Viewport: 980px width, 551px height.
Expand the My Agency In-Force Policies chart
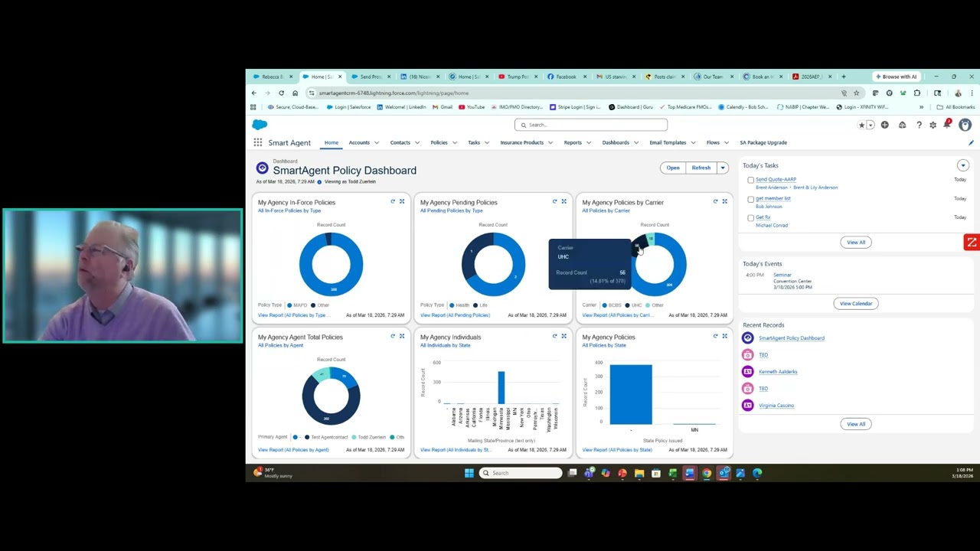point(402,202)
